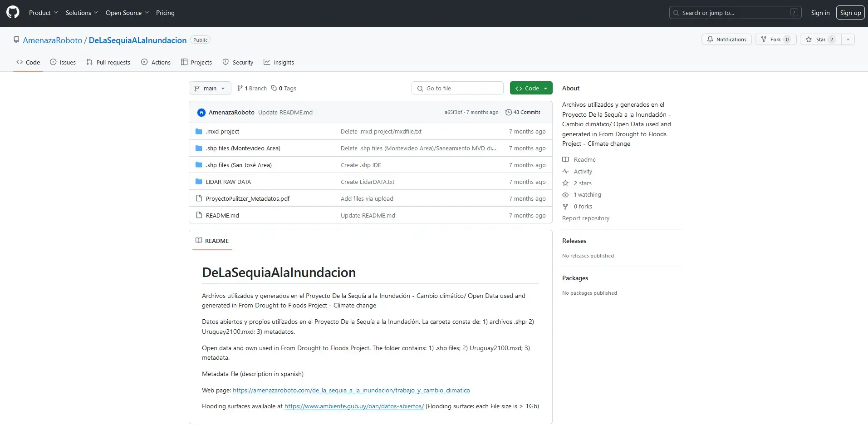Open the green Code dropdown button
The width and height of the screenshot is (868, 426).
click(531, 88)
